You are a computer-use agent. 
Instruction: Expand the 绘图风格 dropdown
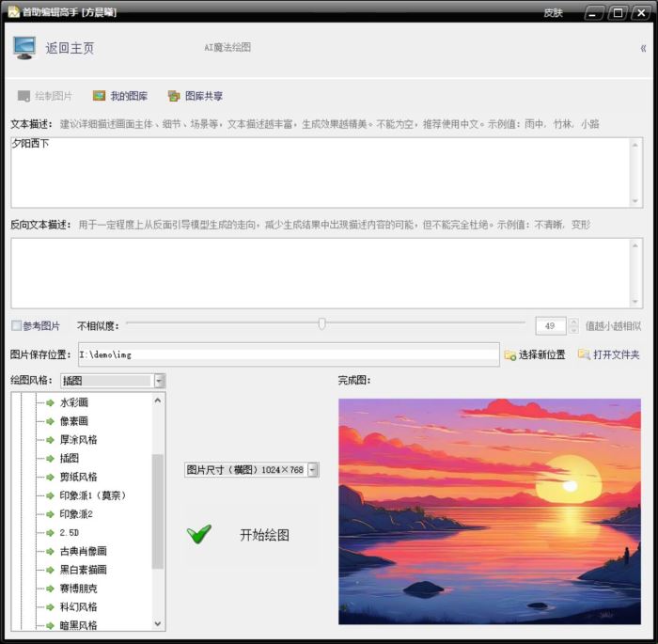coord(159,381)
